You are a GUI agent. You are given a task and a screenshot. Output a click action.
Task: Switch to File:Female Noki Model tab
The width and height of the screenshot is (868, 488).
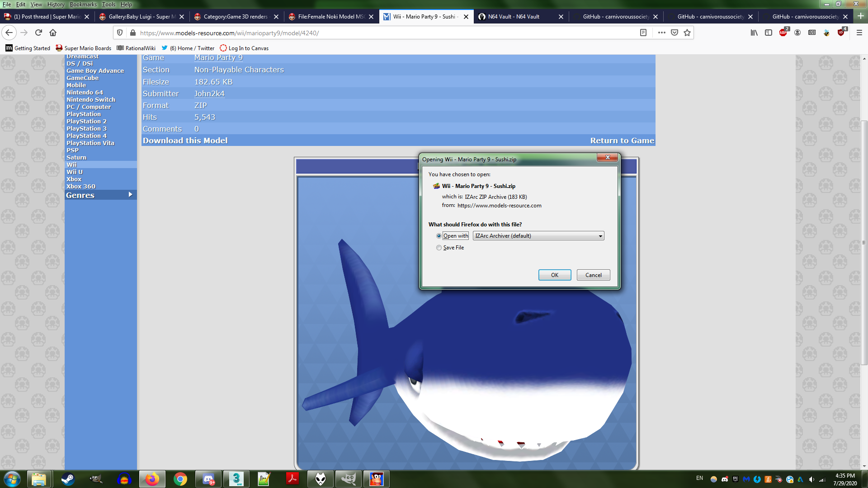click(331, 16)
